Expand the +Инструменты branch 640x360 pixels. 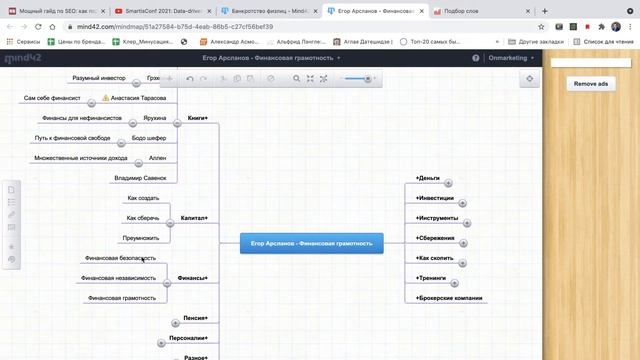tap(467, 223)
